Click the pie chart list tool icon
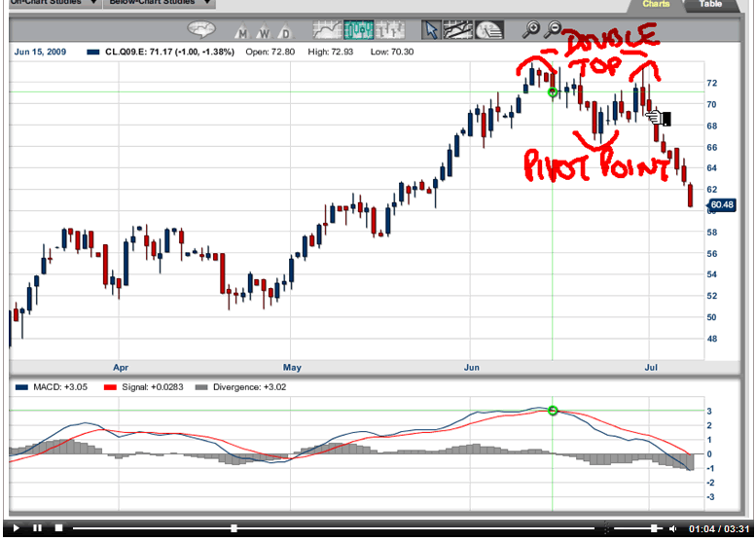 point(489,30)
